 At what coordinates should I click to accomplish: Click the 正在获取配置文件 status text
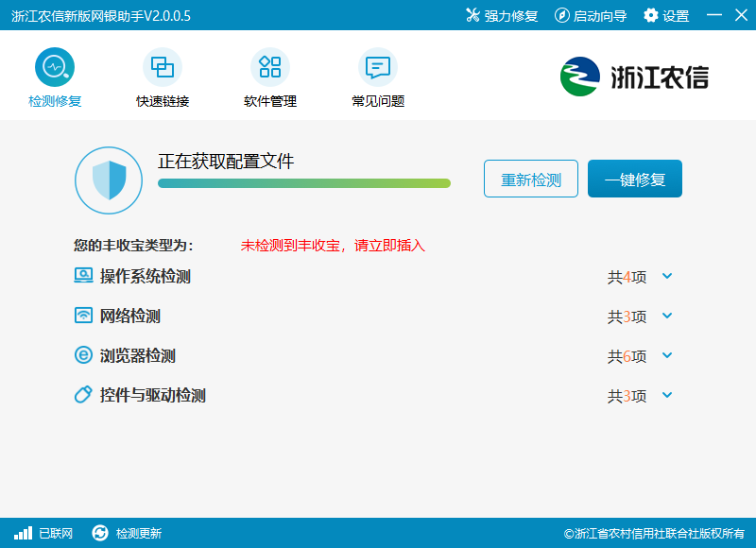[226, 162]
